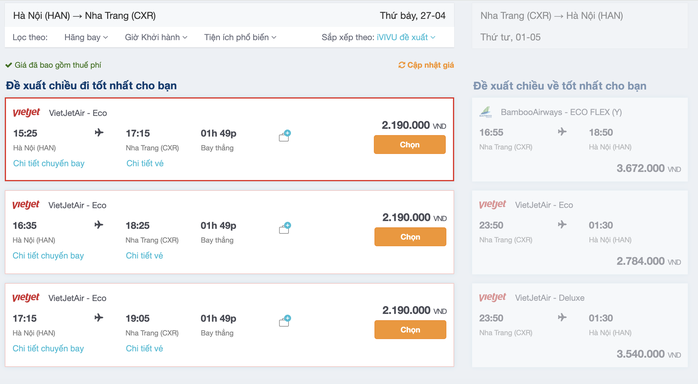
Task: Click VietJet logo on the 15:25 flight
Action: click(26, 113)
